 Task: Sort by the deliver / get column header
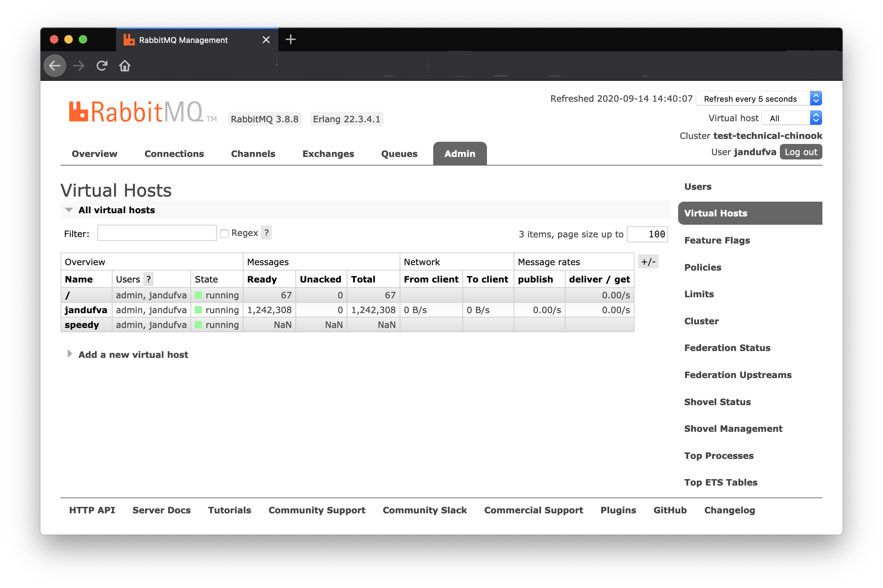coord(599,279)
